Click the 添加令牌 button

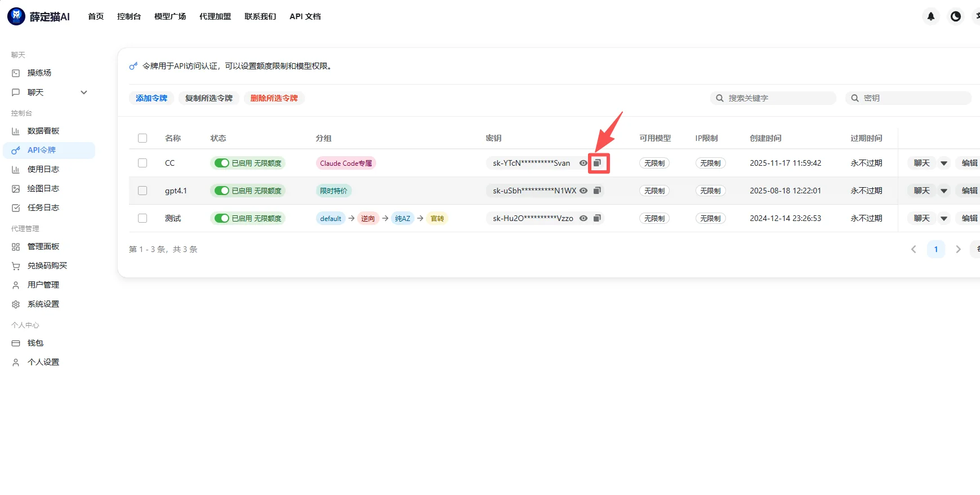(x=152, y=98)
